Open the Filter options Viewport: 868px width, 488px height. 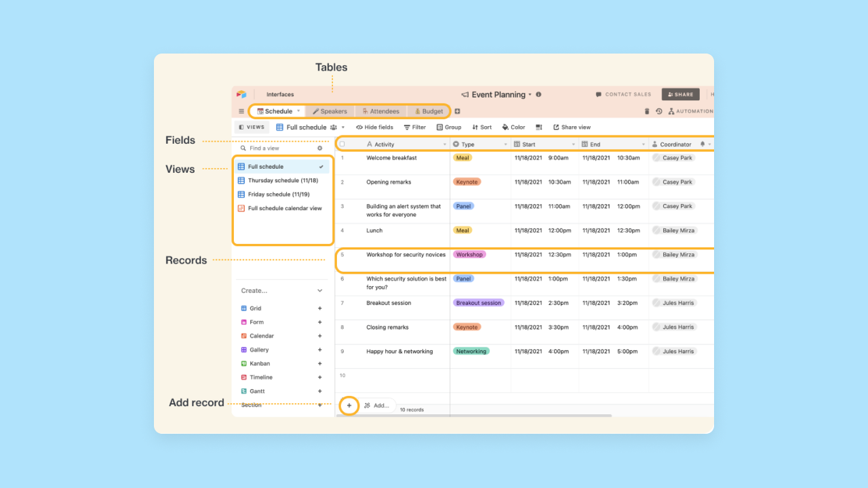coord(414,127)
